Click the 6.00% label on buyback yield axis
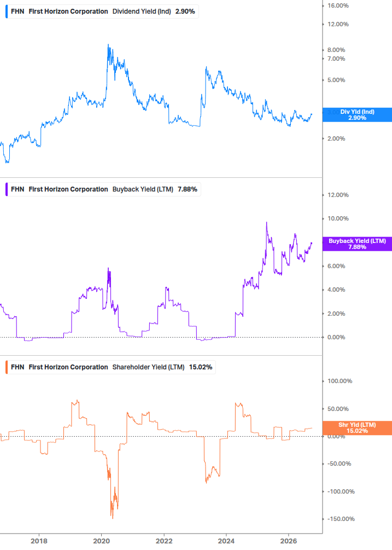The height and width of the screenshot is (550, 392). coord(336,266)
